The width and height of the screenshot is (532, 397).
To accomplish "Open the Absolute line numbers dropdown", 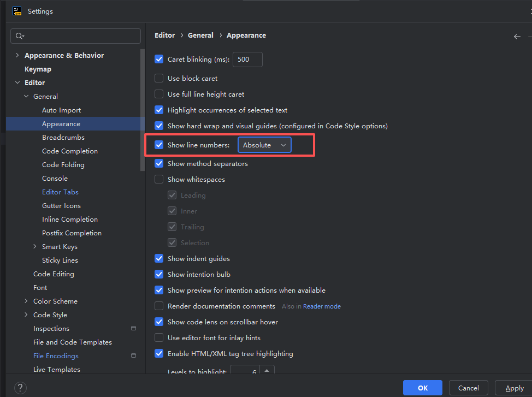I will point(264,145).
